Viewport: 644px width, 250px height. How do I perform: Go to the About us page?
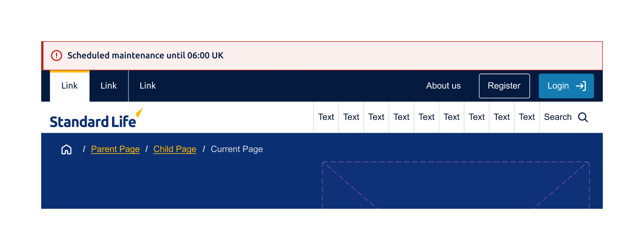tap(443, 86)
